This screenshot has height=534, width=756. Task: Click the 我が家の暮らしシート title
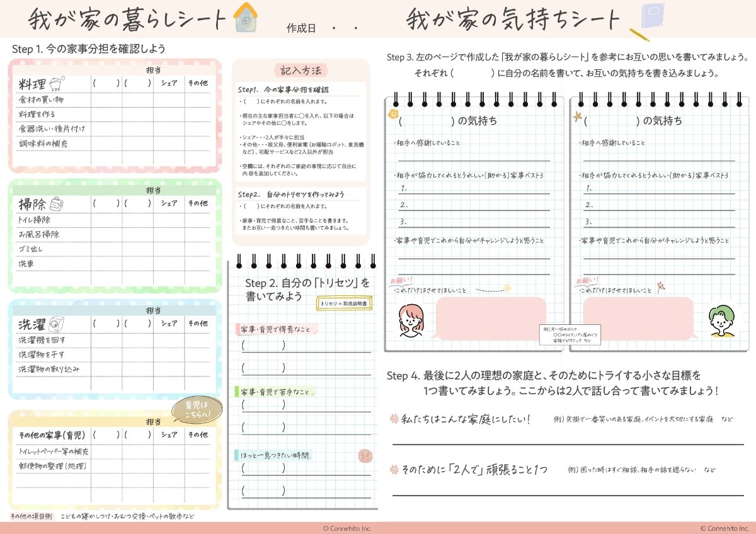pyautogui.click(x=127, y=19)
